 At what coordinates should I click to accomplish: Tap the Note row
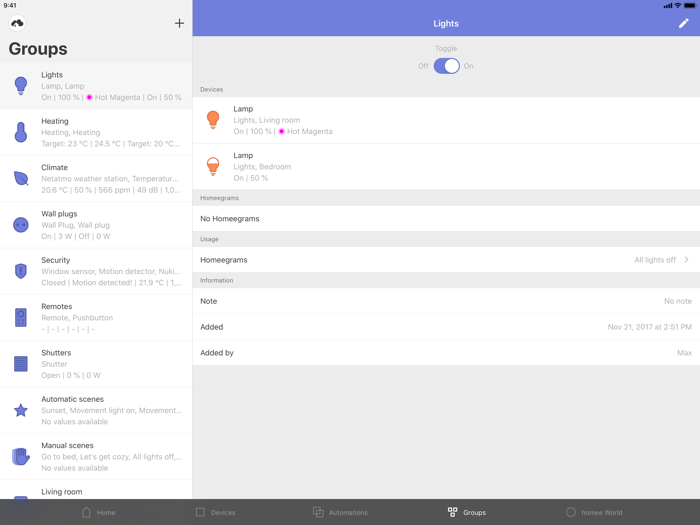pos(446,301)
